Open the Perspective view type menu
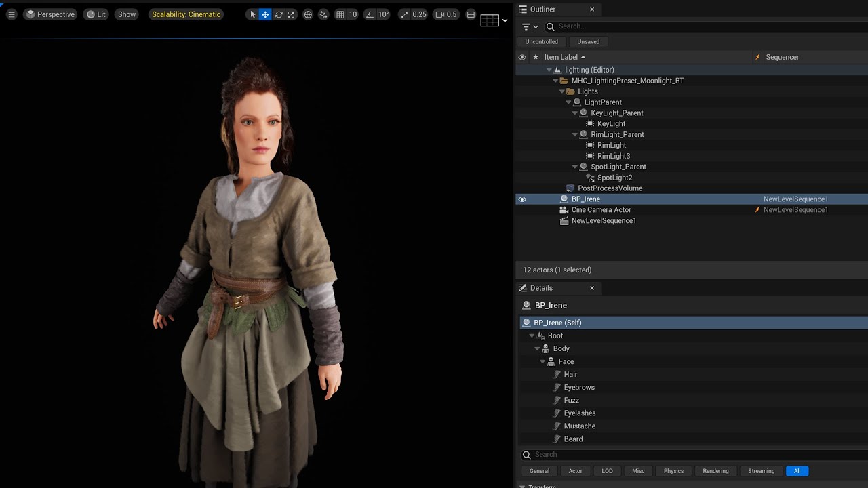 coord(50,14)
